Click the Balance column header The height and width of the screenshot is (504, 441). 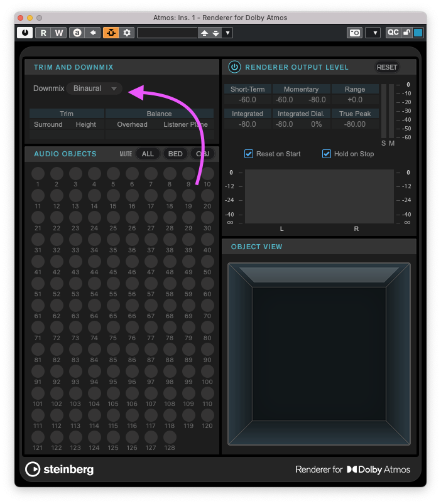pyautogui.click(x=159, y=114)
